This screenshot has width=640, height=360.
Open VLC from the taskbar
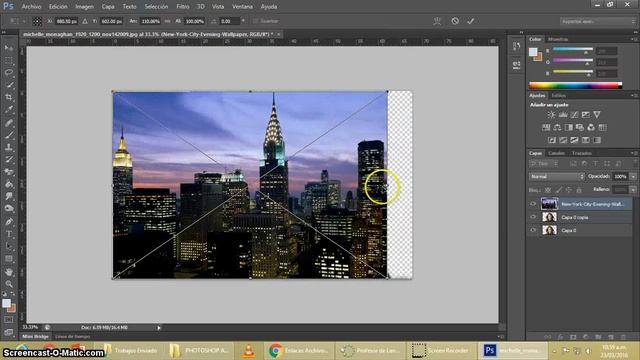tap(249, 351)
